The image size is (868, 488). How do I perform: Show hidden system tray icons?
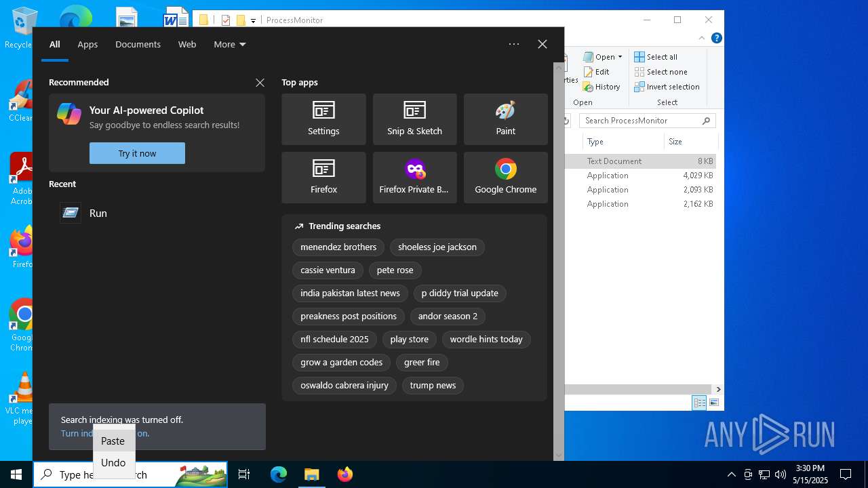point(731,474)
